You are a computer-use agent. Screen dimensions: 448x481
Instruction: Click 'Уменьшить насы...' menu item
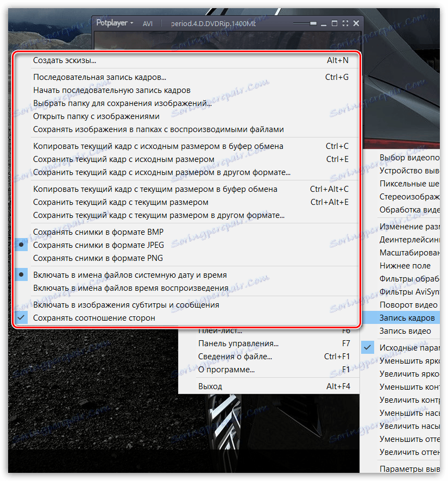click(x=401, y=413)
